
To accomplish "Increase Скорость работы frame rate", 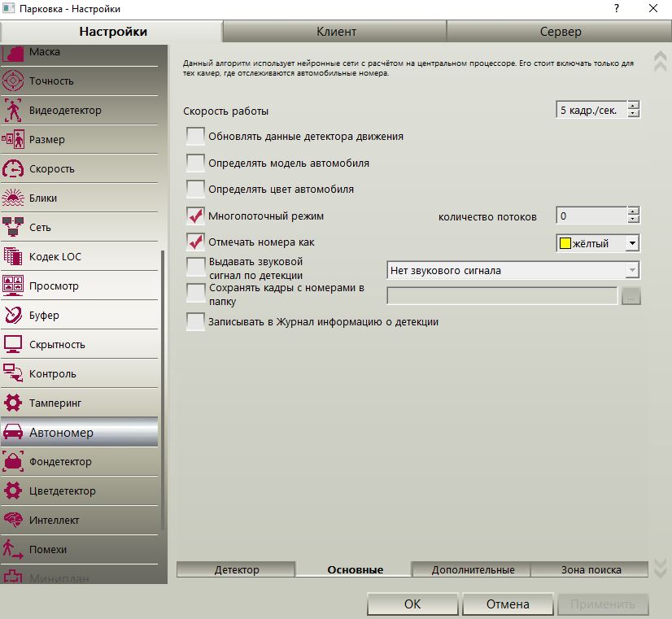I will [x=633, y=106].
